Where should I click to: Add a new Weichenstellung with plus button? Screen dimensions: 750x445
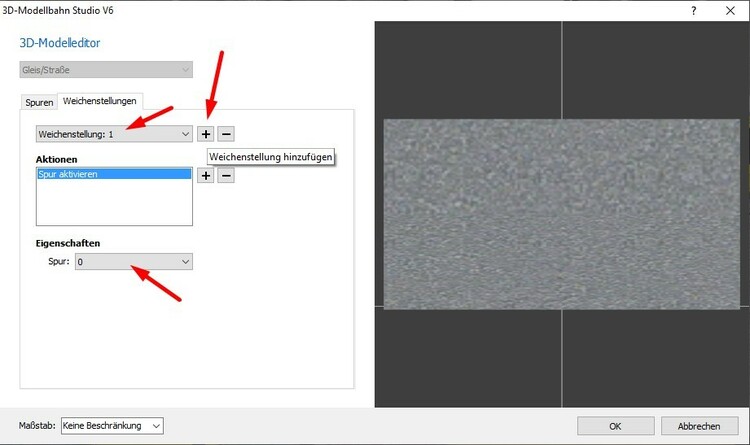click(x=206, y=134)
